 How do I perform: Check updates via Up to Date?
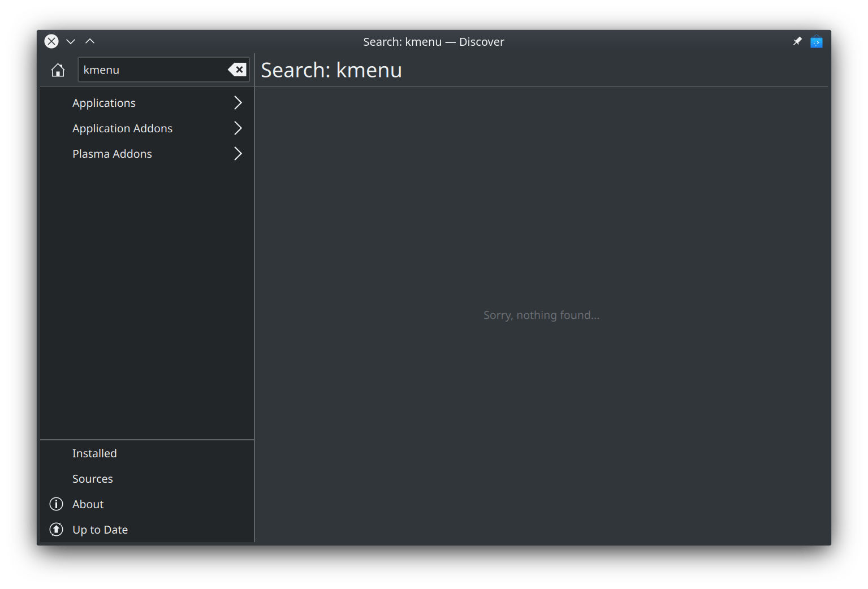click(147, 530)
